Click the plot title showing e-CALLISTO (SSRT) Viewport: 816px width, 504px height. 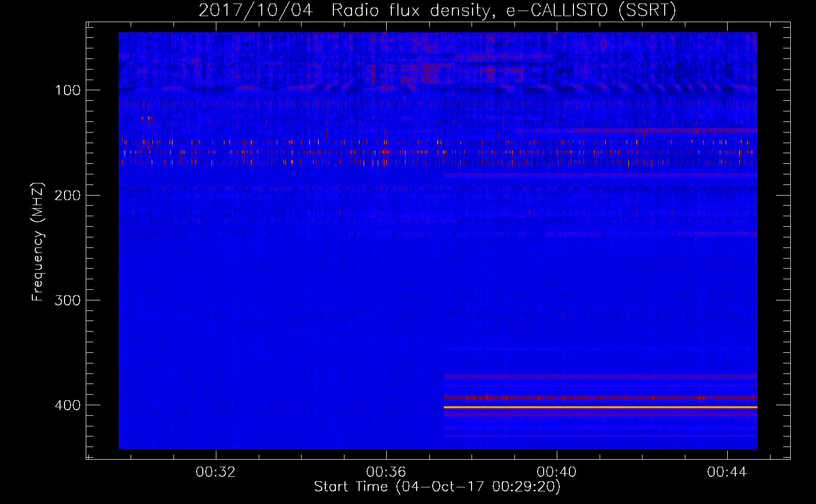(437, 10)
